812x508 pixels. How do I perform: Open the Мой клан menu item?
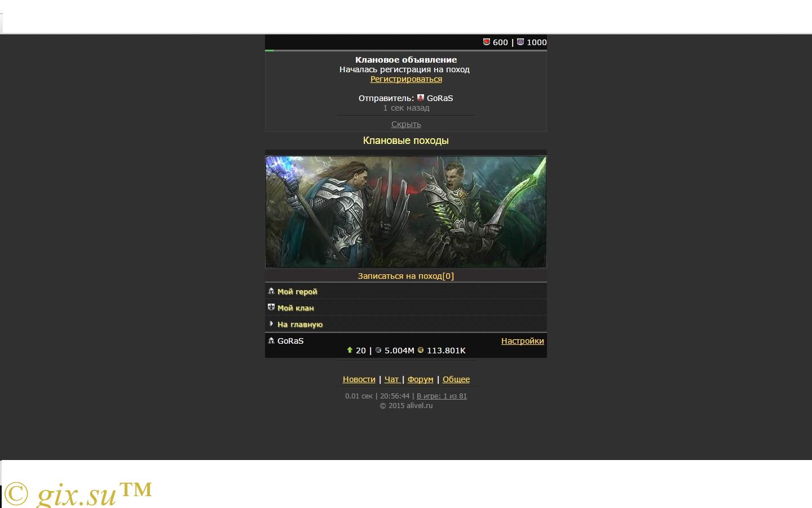(x=406, y=308)
